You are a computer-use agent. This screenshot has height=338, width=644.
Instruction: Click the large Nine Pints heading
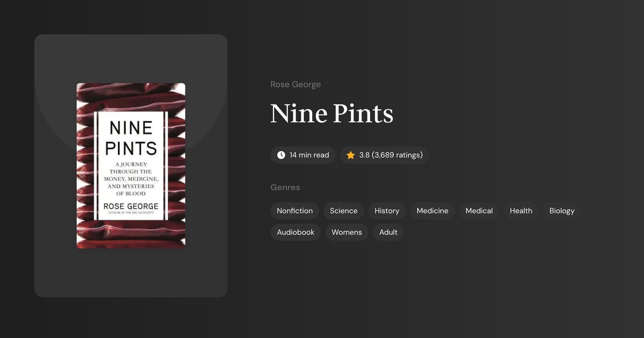pyautogui.click(x=332, y=114)
